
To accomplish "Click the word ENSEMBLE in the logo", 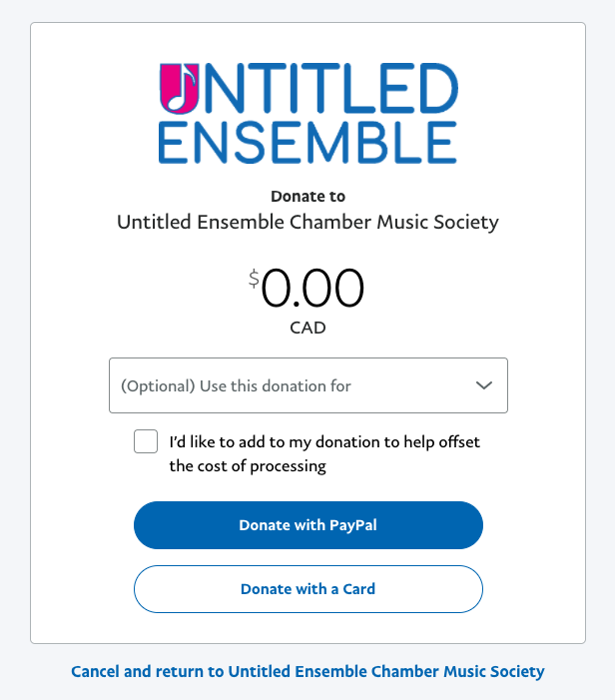I will (x=307, y=142).
